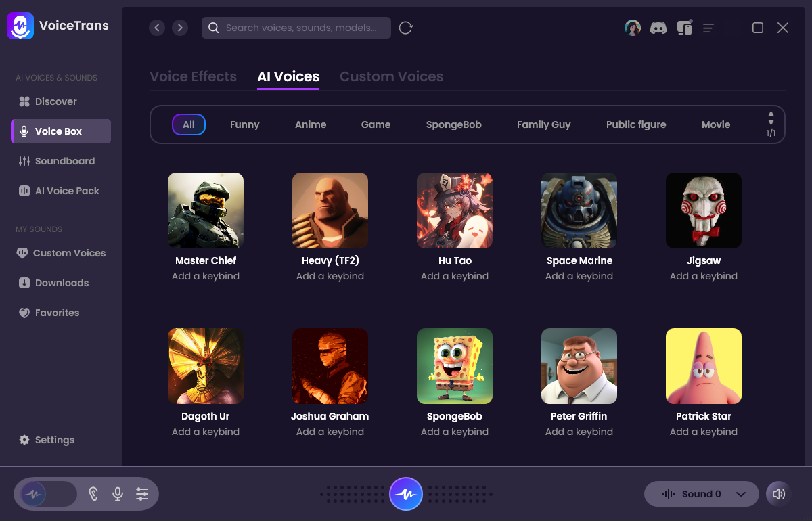This screenshot has width=812, height=521.
Task: Toggle hear myself ear icon
Action: [93, 494]
